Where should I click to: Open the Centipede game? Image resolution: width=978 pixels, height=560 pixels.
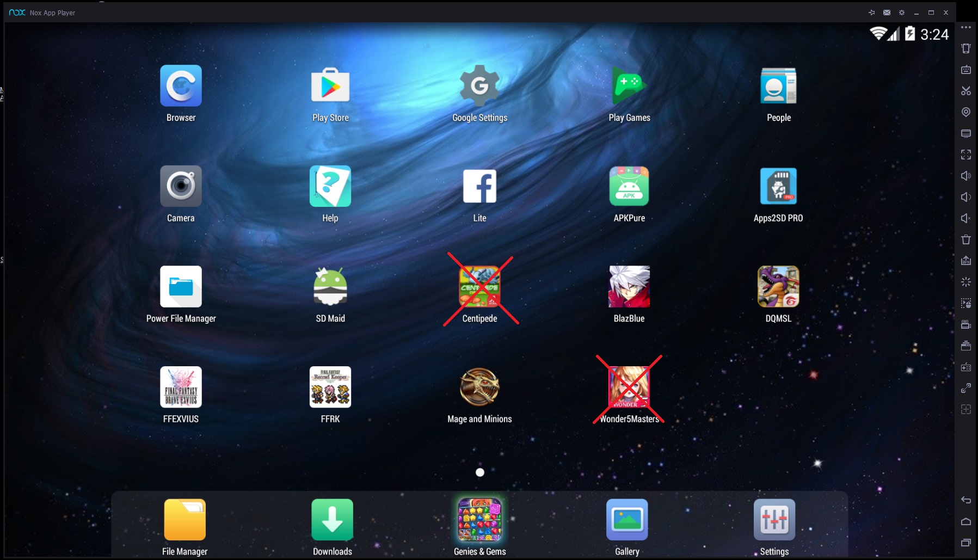coord(479,287)
